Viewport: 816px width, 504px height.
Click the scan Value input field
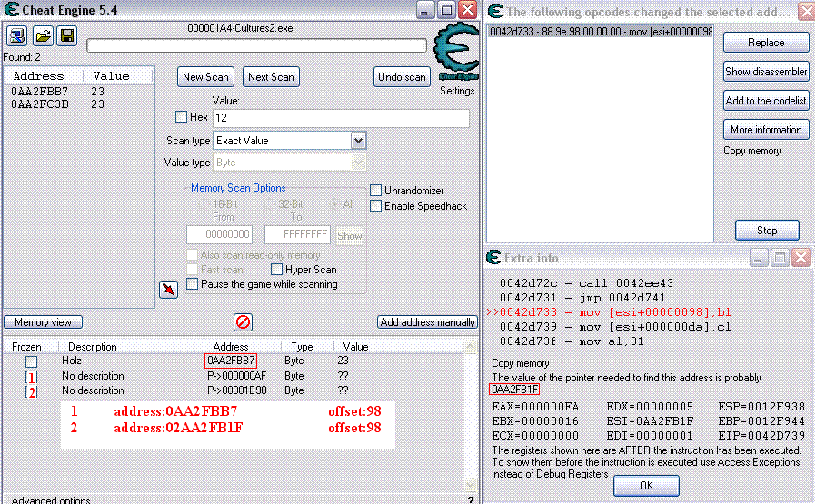tap(341, 118)
